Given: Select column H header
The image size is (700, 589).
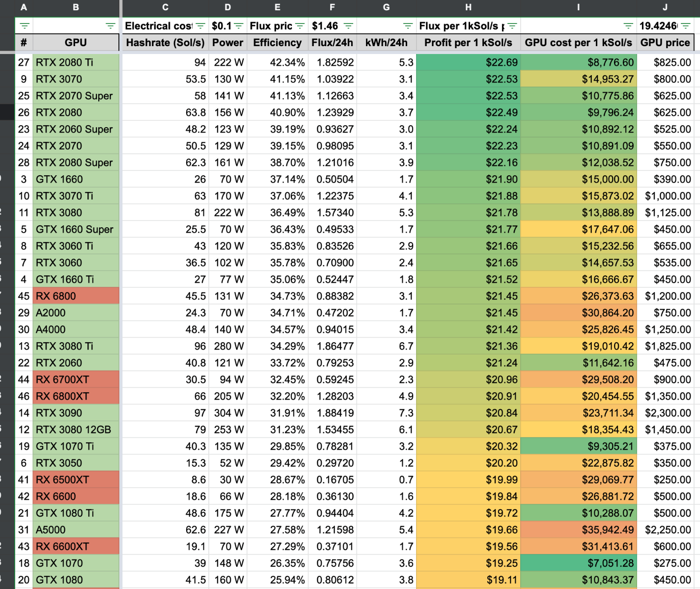Looking at the screenshot, I should tap(469, 7).
